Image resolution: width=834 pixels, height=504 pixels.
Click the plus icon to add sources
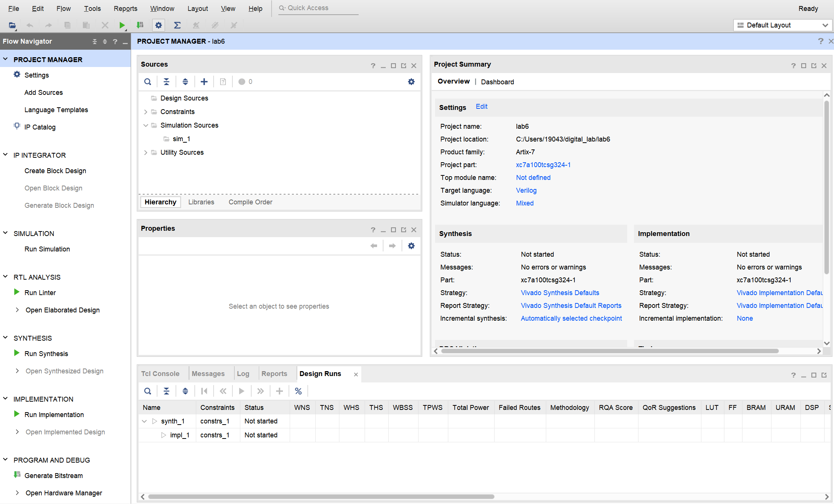click(x=204, y=82)
